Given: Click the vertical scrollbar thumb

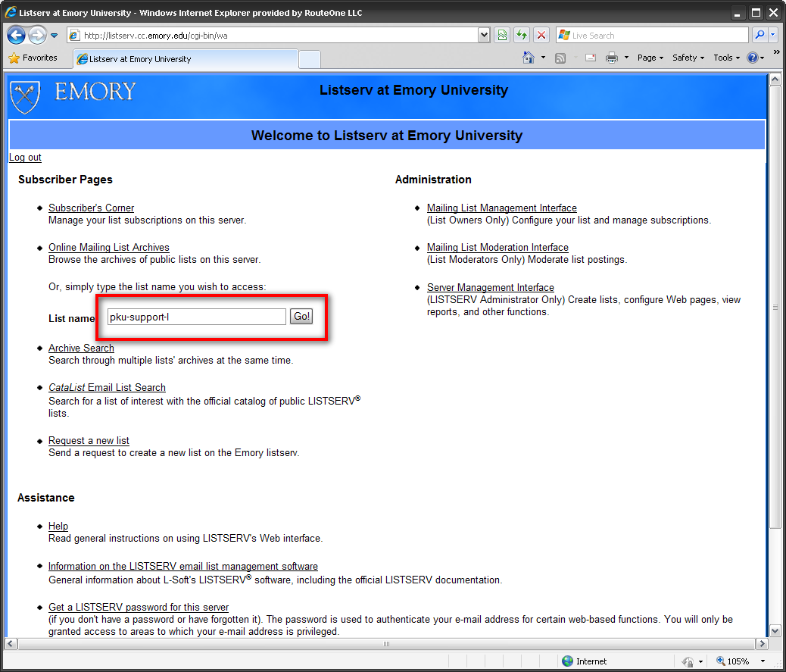Looking at the screenshot, I should (x=775, y=307).
